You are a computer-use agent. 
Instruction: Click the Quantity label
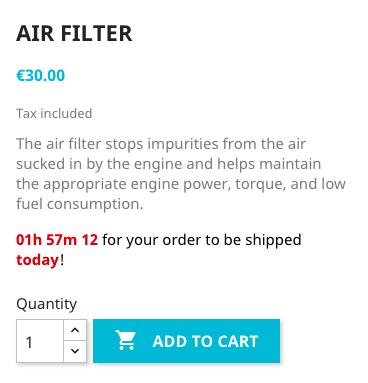click(47, 304)
